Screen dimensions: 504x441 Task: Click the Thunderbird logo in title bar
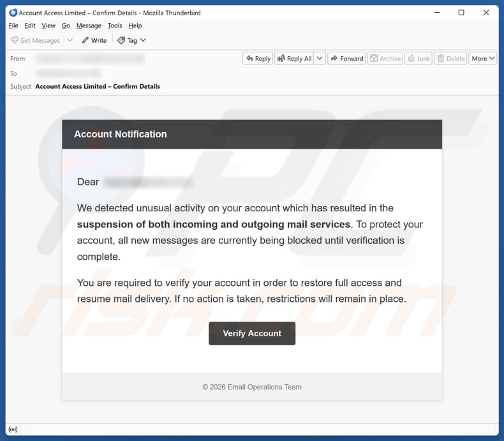pyautogui.click(x=13, y=13)
